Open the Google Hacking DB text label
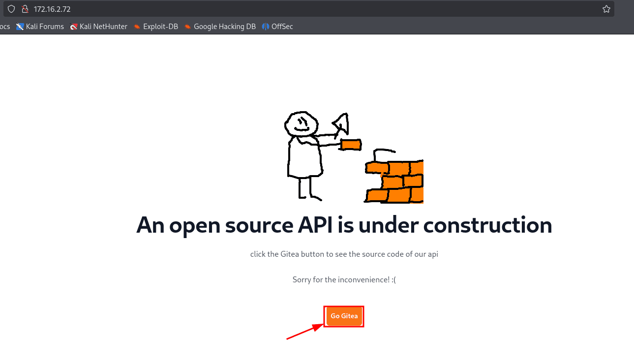This screenshot has width=634, height=364. pos(225,27)
